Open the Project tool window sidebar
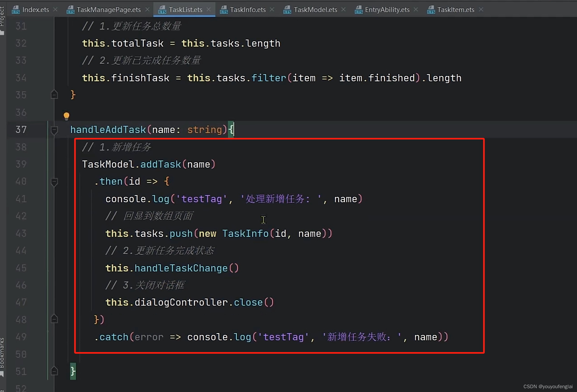Screen dimensions: 577x392 point(2,20)
